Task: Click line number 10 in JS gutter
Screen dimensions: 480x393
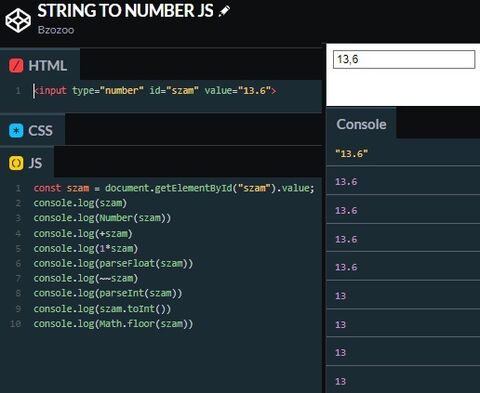Action: click(x=15, y=324)
